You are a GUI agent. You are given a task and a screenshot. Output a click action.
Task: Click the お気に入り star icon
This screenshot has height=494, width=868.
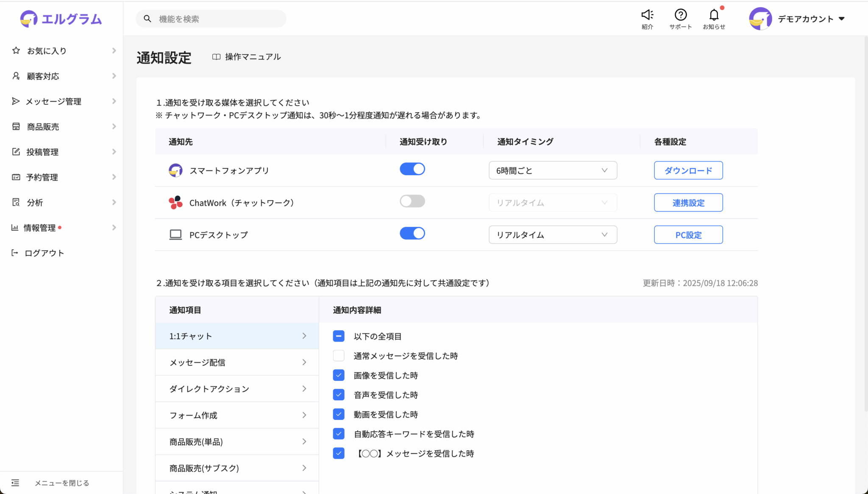[x=16, y=51]
